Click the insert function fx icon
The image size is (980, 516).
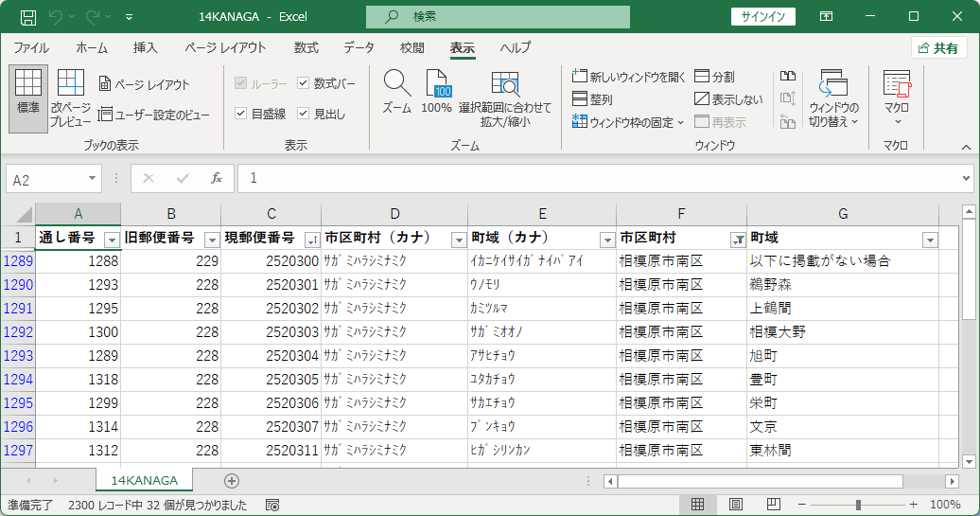tap(217, 179)
